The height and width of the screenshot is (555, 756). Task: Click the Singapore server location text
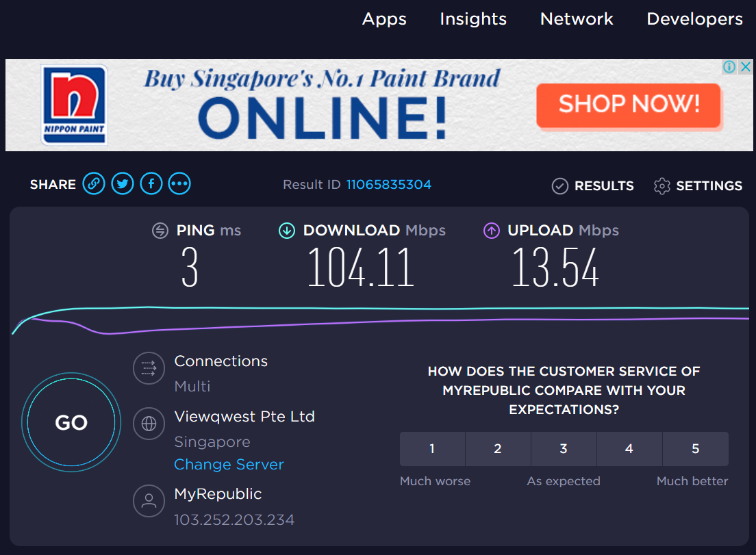tap(212, 442)
